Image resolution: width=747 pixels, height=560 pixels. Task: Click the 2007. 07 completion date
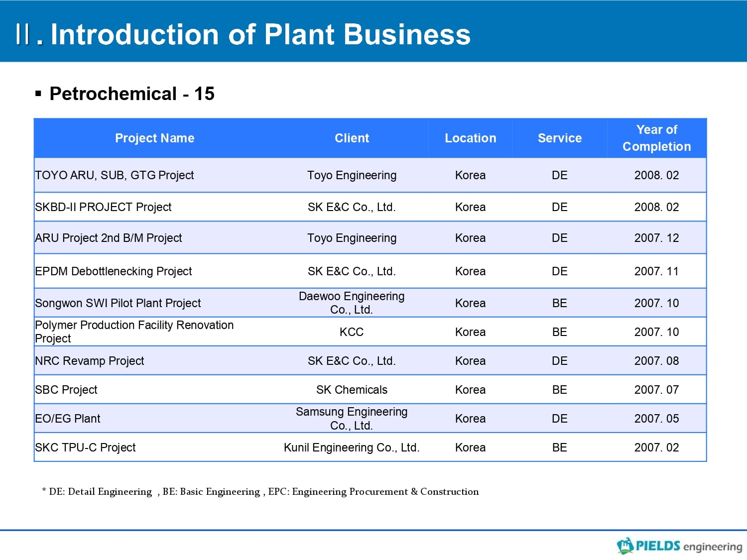656,390
